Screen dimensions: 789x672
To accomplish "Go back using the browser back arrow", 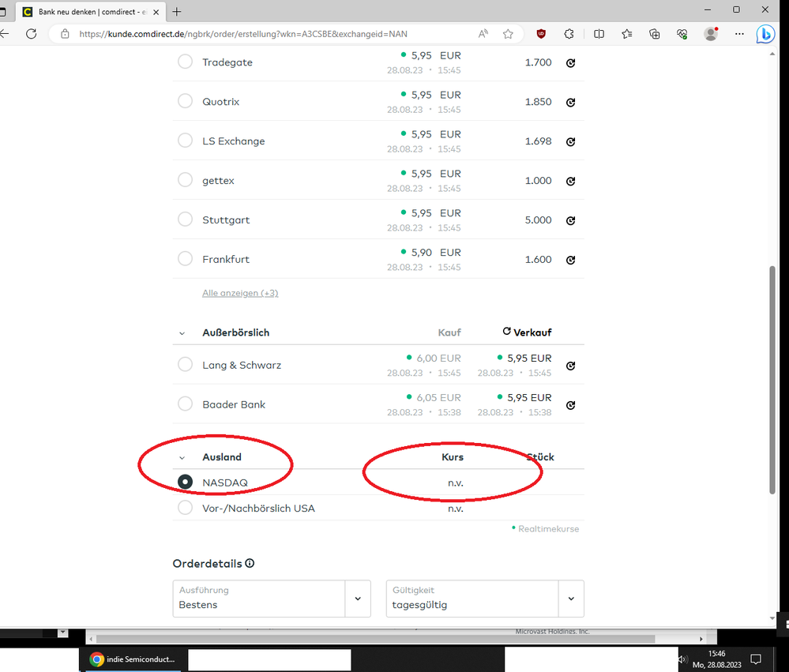I will click(x=5, y=34).
